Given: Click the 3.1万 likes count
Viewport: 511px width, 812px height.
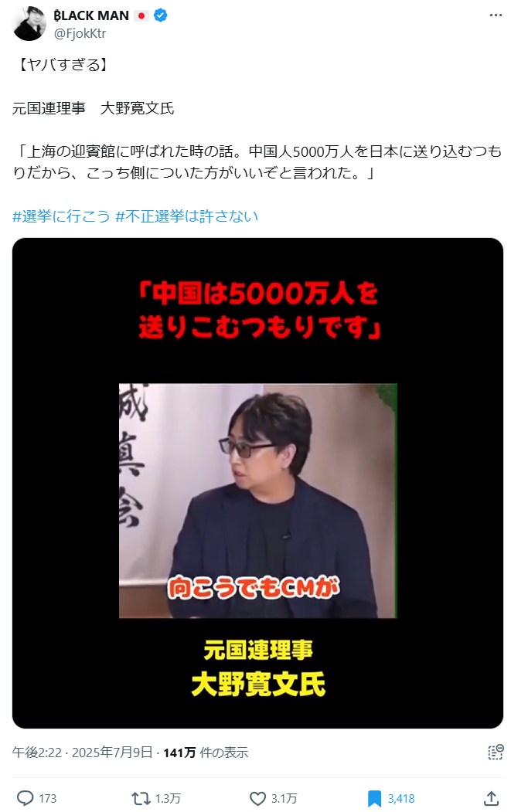Looking at the screenshot, I should (284, 799).
